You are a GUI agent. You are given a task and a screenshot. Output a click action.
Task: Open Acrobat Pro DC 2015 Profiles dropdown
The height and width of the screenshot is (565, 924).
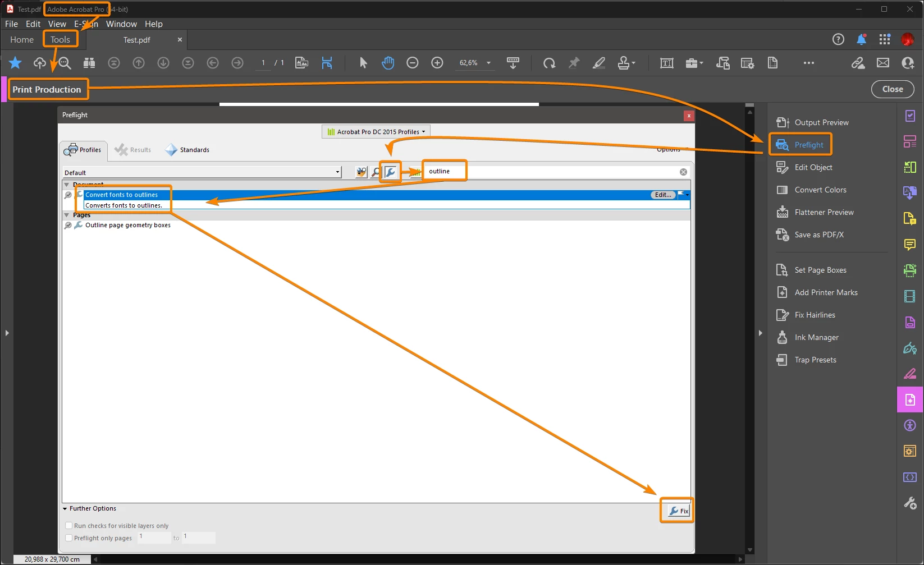[x=376, y=132]
